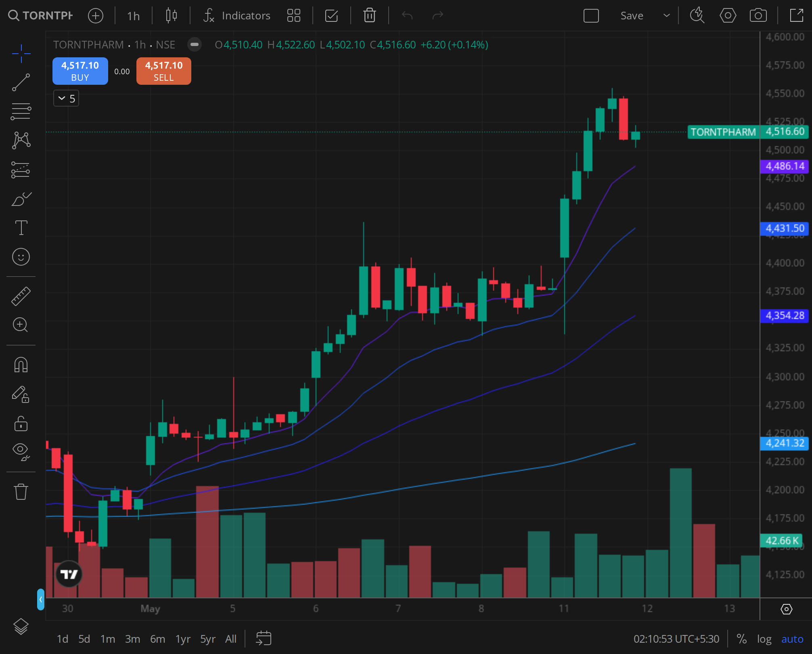Screen dimensions: 812x654
Task: Change the candlestick chart style
Action: tap(172, 16)
